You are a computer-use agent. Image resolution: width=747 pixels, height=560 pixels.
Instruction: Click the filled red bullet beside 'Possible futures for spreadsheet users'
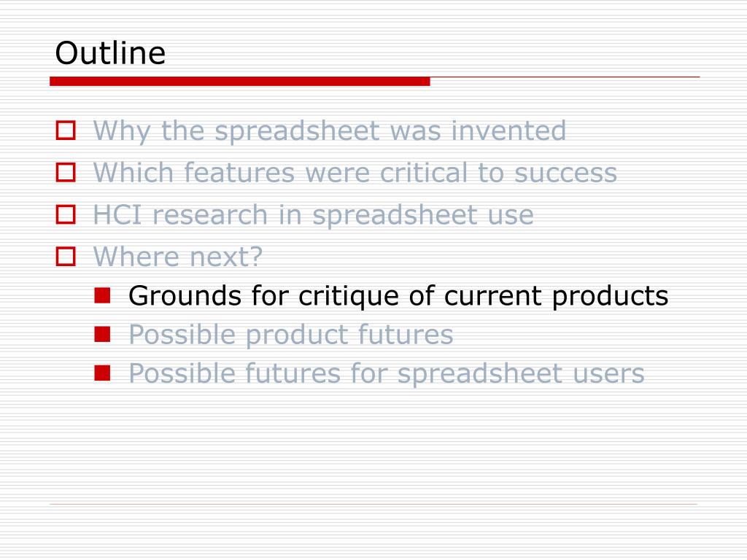tap(102, 373)
